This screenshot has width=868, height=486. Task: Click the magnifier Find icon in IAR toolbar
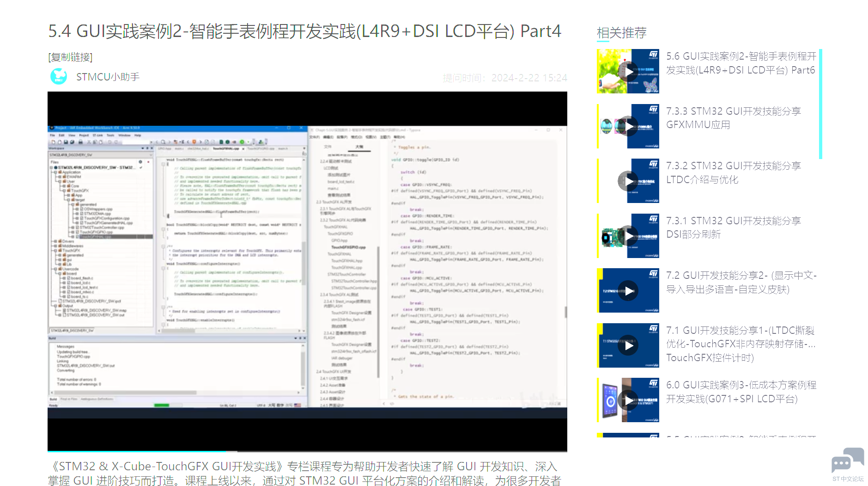(163, 142)
